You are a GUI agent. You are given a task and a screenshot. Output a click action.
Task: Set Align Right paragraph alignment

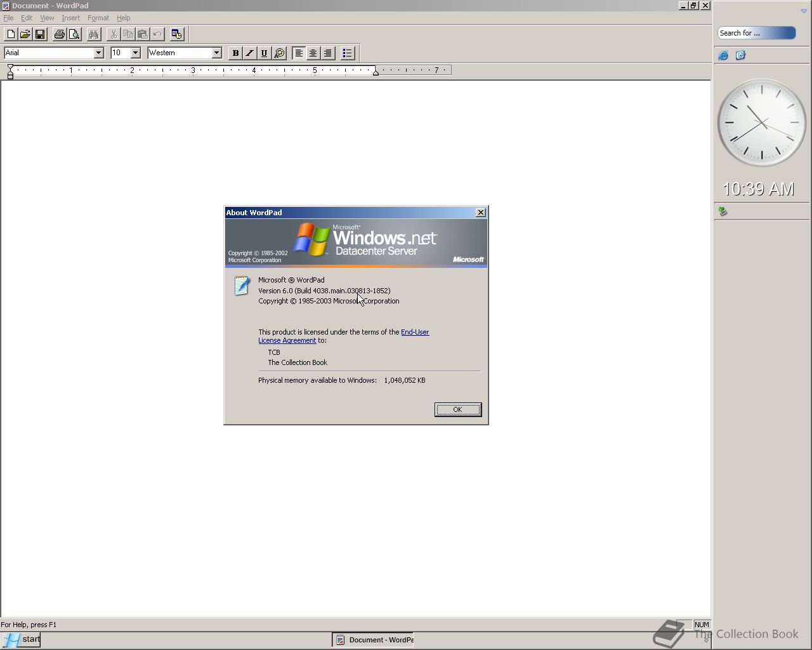328,53
